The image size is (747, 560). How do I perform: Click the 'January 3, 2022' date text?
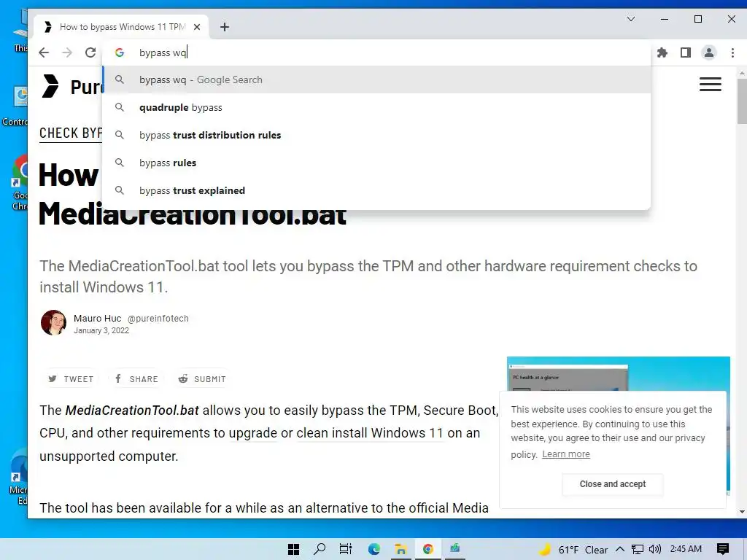point(101,330)
